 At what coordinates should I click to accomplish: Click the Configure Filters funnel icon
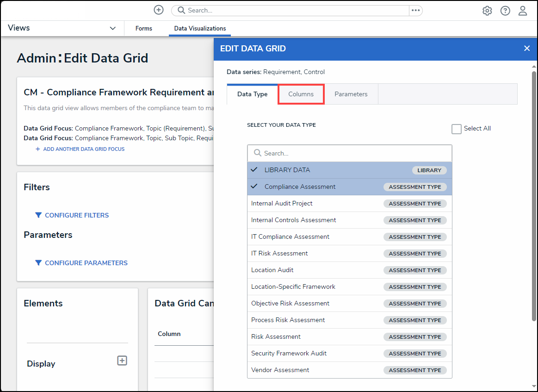39,215
